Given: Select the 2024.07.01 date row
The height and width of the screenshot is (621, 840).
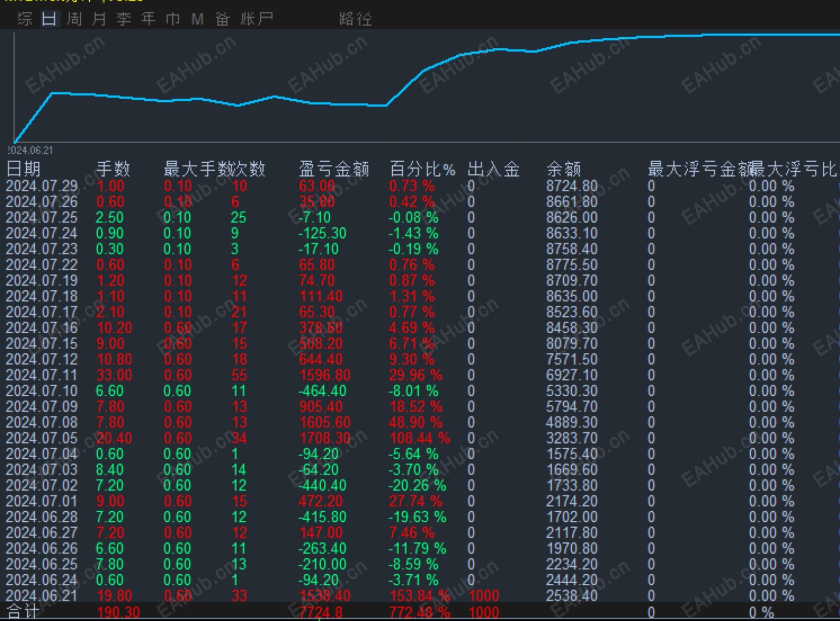Looking at the screenshot, I should pyautogui.click(x=41, y=501).
